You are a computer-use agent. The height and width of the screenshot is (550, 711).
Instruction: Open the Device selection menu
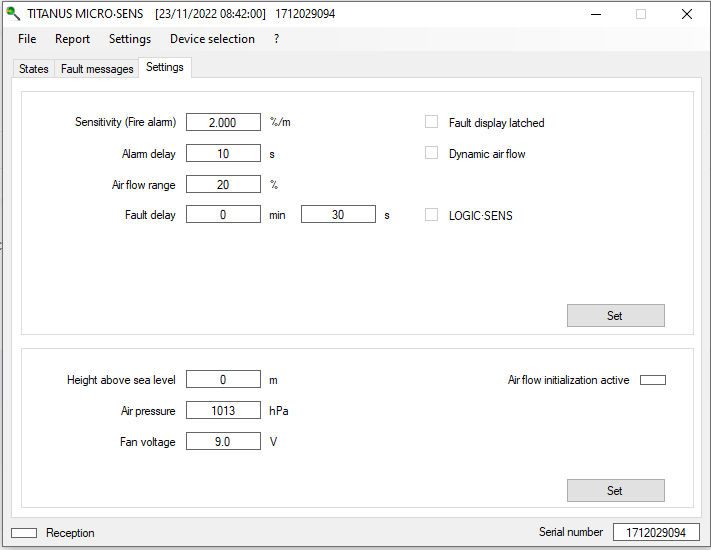pos(212,39)
